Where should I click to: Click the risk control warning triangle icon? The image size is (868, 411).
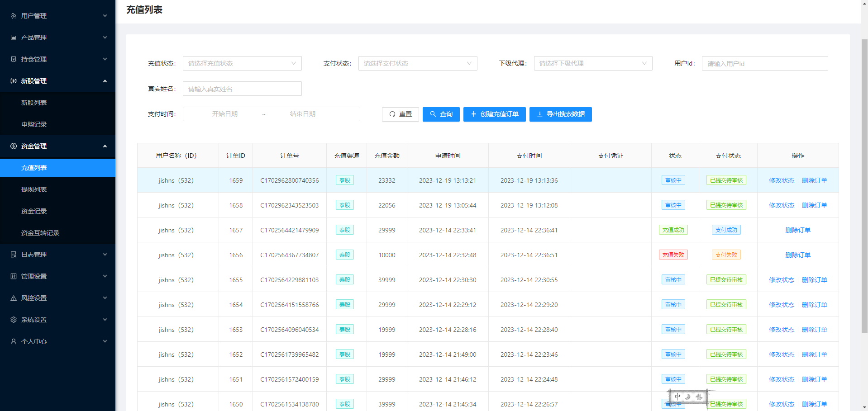pos(14,298)
